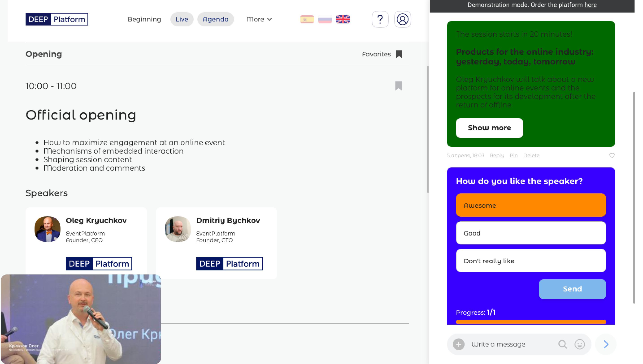
Task: Click the help question mark icon
Action: 380,19
